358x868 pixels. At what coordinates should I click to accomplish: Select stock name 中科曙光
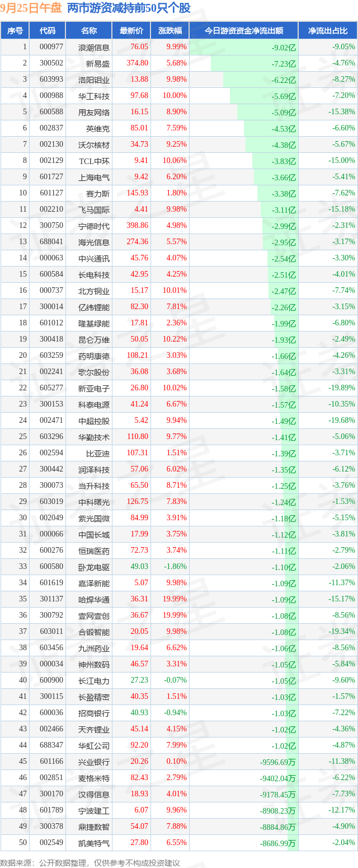[x=94, y=502]
